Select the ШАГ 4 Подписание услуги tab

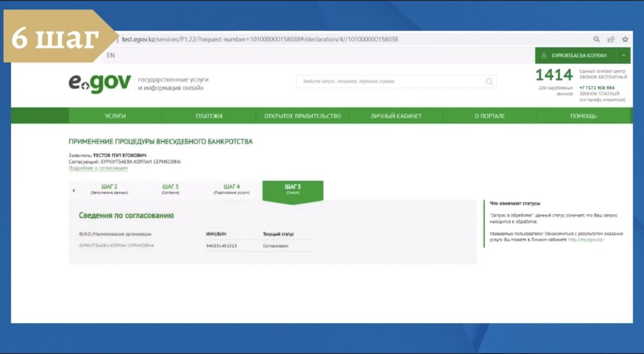click(x=231, y=189)
